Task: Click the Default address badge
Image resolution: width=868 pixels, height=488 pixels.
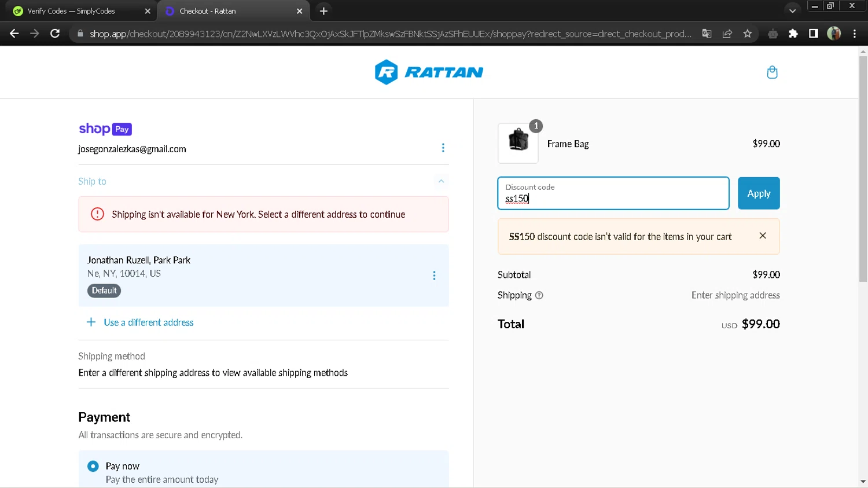Action: (x=104, y=291)
